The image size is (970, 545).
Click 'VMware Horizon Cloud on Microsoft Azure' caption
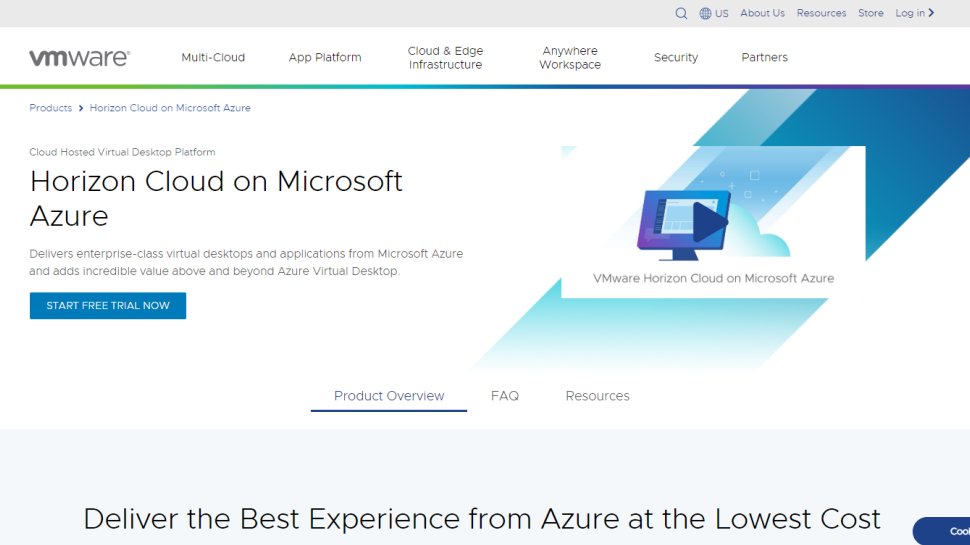pos(713,278)
